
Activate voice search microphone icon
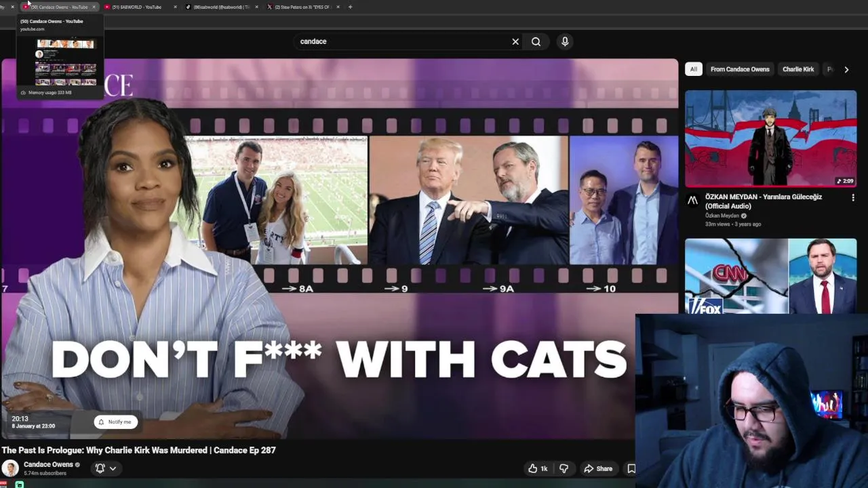pos(565,41)
